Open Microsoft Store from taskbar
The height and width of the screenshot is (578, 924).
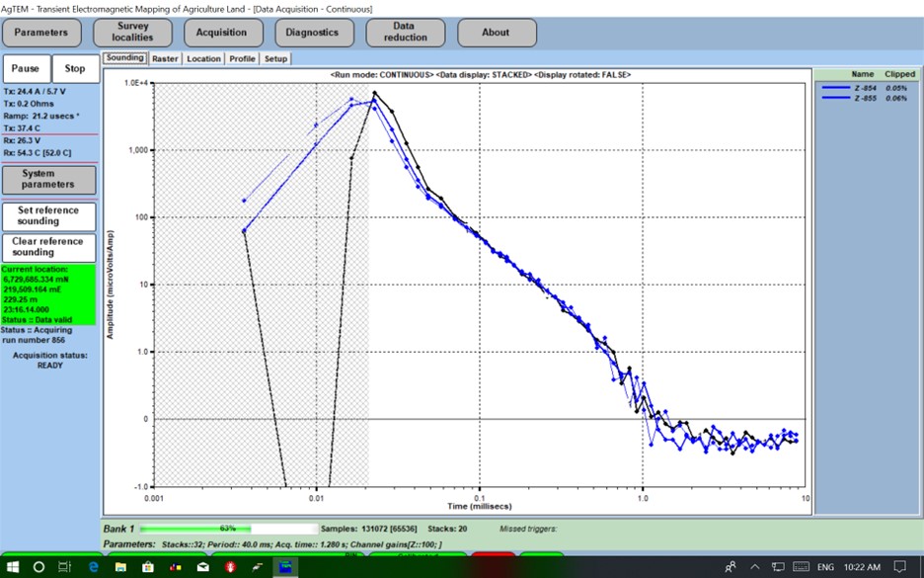pyautogui.click(x=148, y=567)
